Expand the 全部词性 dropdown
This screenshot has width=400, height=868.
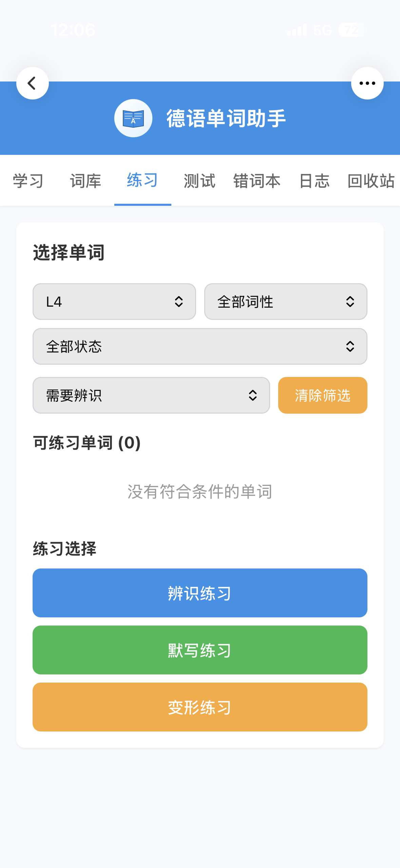pos(286,302)
